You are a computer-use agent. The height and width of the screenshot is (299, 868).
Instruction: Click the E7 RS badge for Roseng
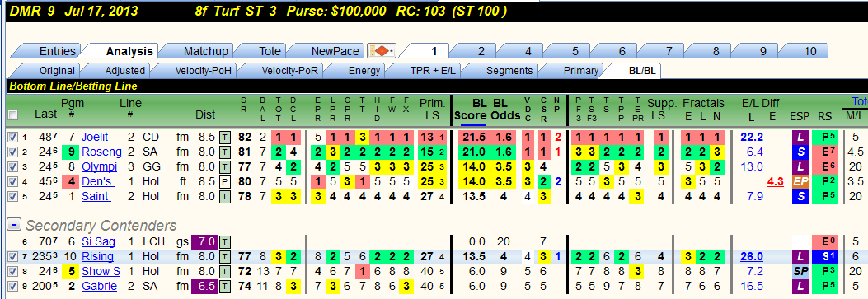pyautogui.click(x=825, y=152)
